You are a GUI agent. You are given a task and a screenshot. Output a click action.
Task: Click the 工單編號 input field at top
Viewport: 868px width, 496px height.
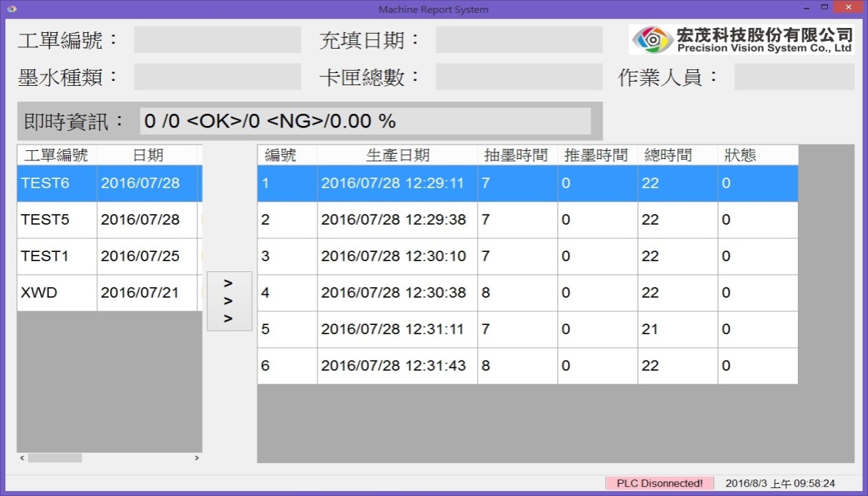point(217,40)
